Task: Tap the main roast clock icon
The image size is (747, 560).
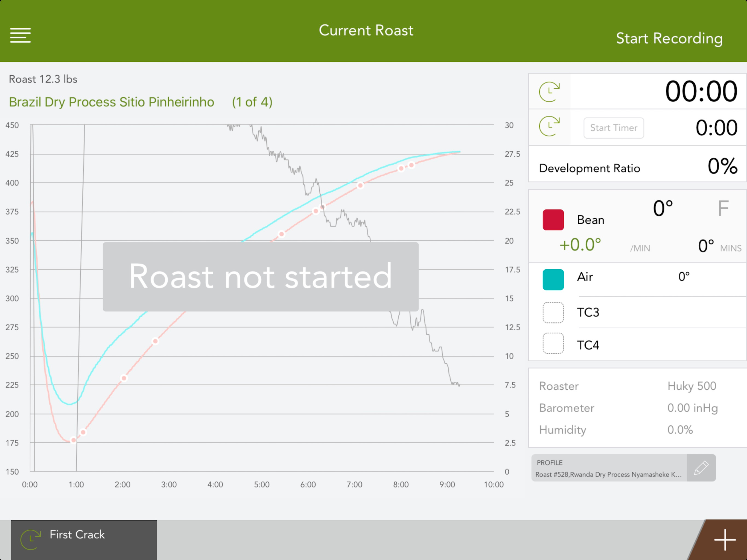Action: (x=549, y=92)
